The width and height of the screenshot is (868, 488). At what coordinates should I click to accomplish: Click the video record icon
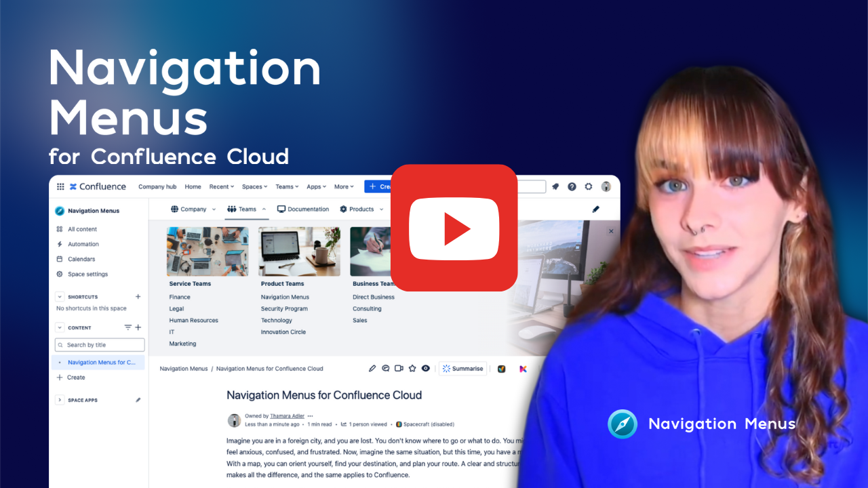coord(399,369)
